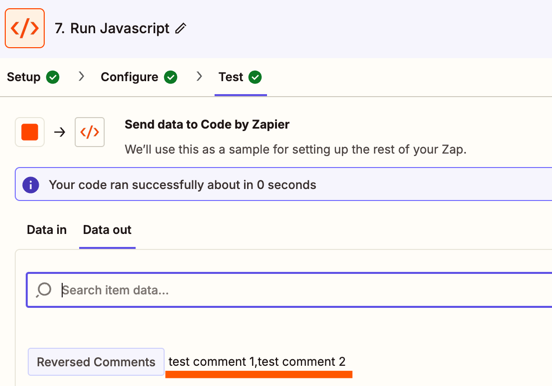Click the green checkmark beside Test
Image resolution: width=552 pixels, height=386 pixels.
point(255,77)
